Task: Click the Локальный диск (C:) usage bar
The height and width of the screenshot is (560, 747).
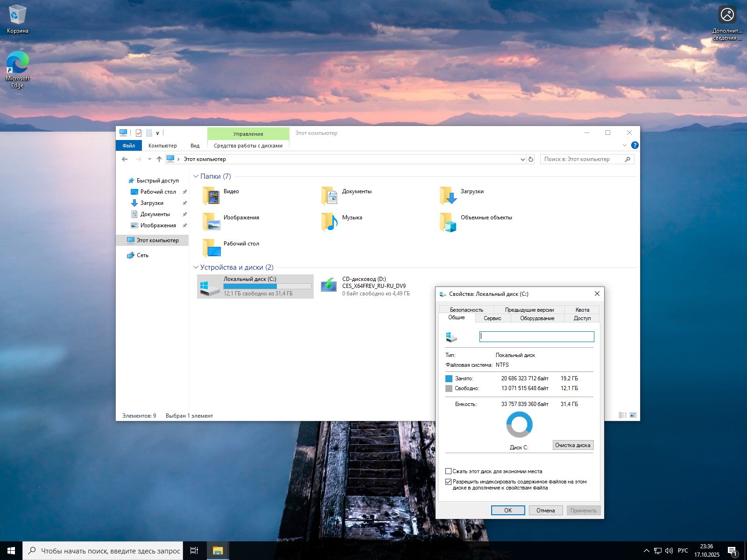Action: click(267, 286)
